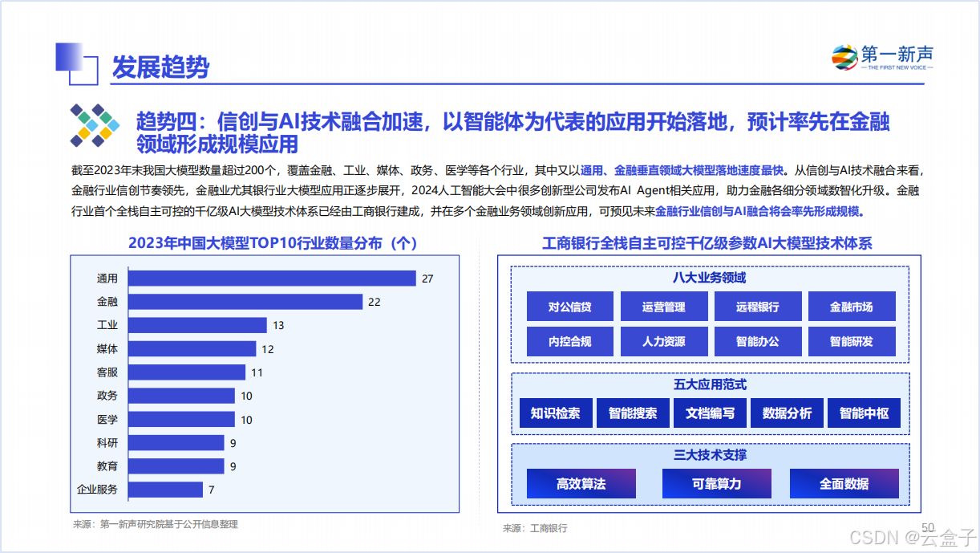Click the 金融 bar with value 22
The image size is (980, 553).
(245, 302)
